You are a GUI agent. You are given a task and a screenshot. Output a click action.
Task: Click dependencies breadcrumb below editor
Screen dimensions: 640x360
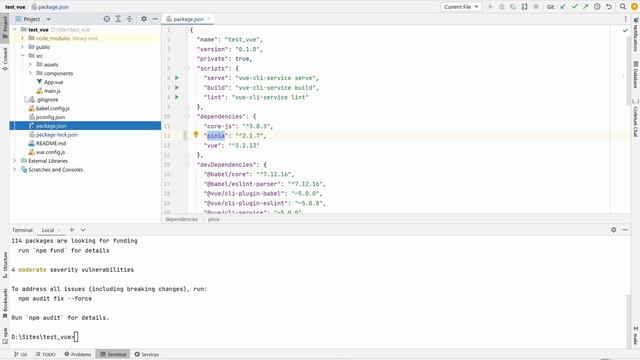pos(182,219)
